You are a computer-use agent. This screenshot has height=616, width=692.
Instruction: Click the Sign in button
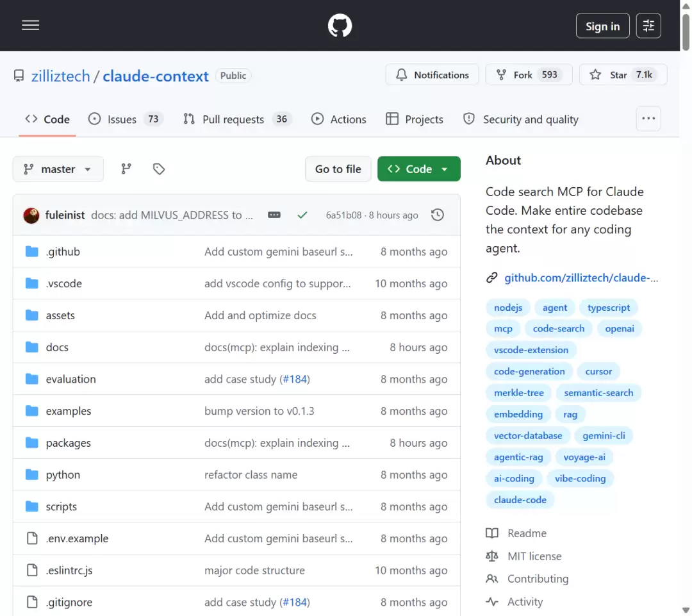[602, 26]
